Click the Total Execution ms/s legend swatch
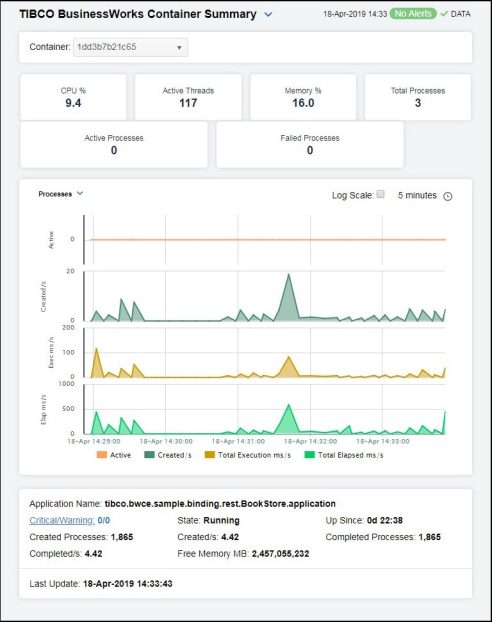Screen dimensions: 492x622 point(209,455)
